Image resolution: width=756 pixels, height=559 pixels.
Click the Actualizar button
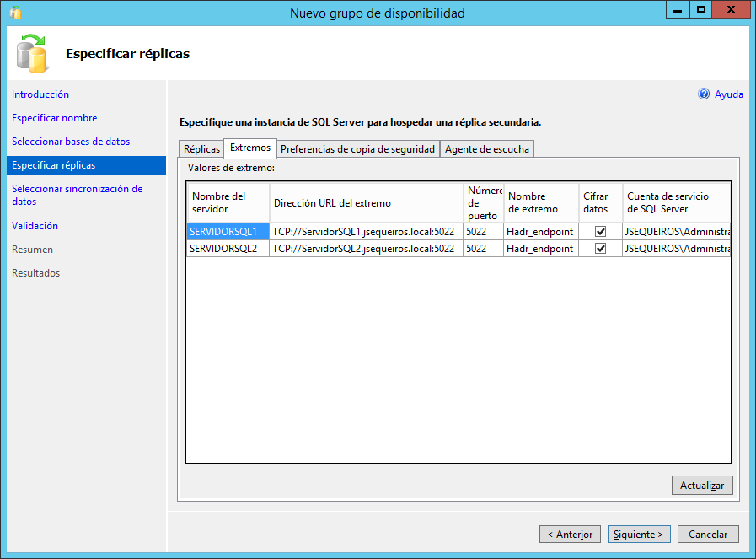click(701, 485)
